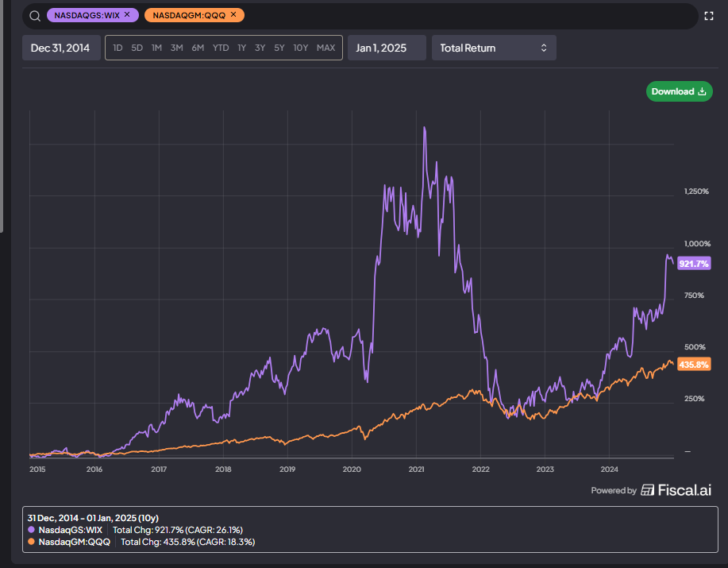Image resolution: width=728 pixels, height=568 pixels.
Task: Open the Fiscal.ai logo link
Action: coord(676,490)
